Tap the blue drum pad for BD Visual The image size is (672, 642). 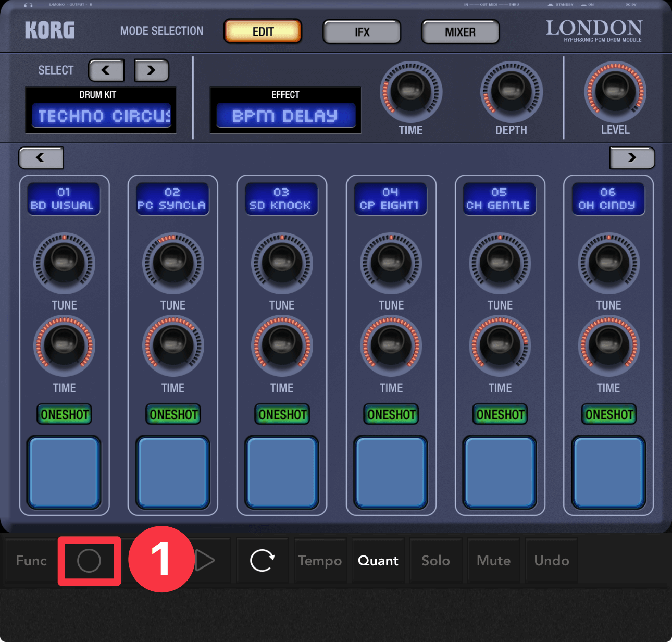pyautogui.click(x=64, y=473)
